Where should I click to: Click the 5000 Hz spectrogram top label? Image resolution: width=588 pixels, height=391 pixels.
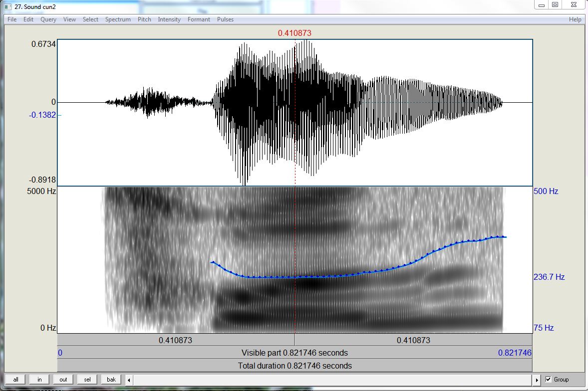41,191
